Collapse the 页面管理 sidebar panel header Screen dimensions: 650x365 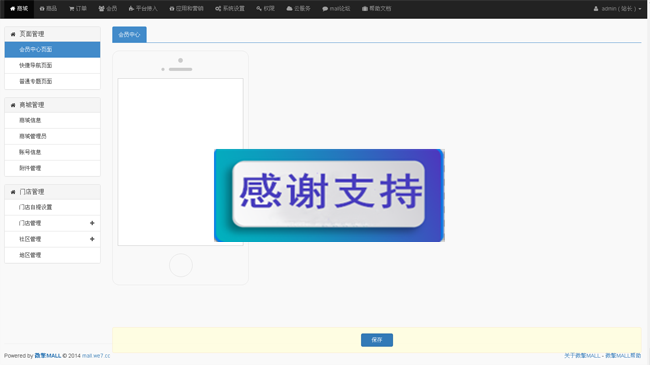click(x=52, y=34)
